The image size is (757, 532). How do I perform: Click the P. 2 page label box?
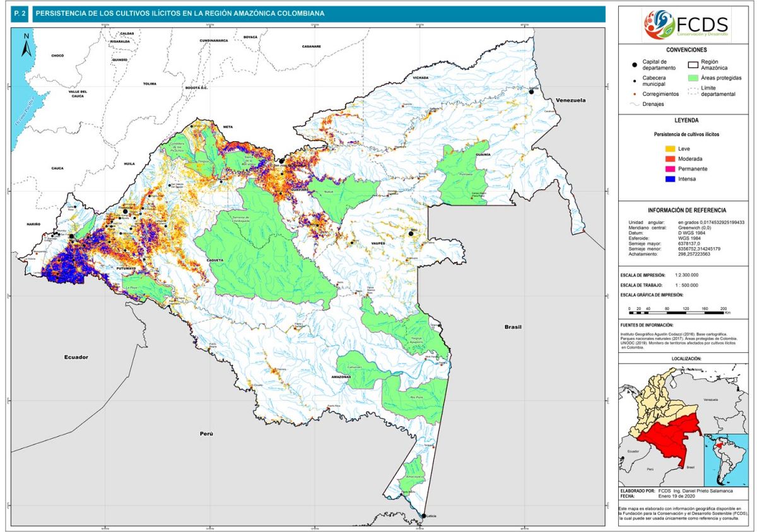20,14
